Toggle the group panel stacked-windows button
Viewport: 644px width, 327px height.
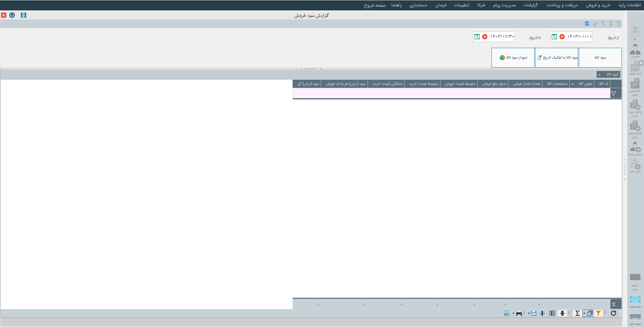tap(590, 313)
